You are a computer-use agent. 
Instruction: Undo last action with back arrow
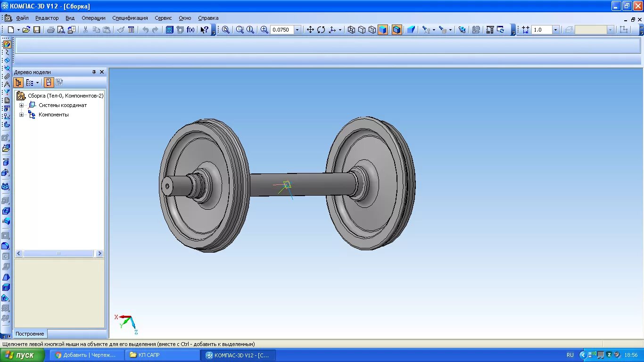point(145,30)
